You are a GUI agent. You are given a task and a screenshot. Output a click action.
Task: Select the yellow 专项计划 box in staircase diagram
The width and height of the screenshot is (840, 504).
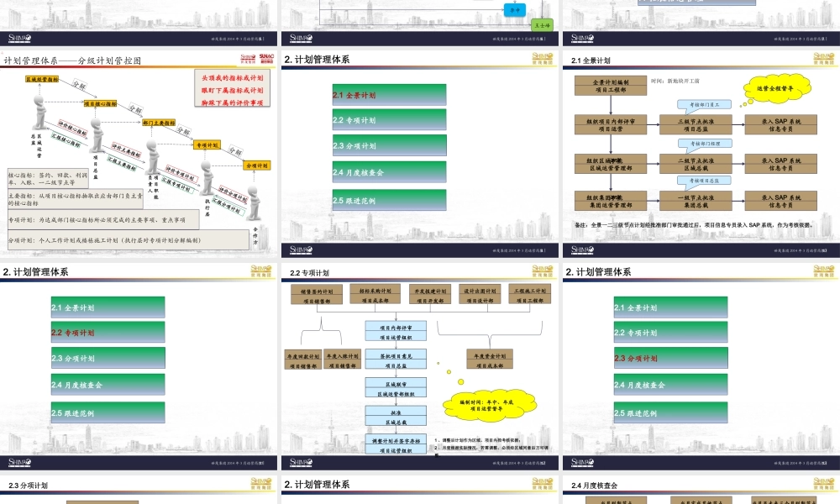tap(207, 145)
